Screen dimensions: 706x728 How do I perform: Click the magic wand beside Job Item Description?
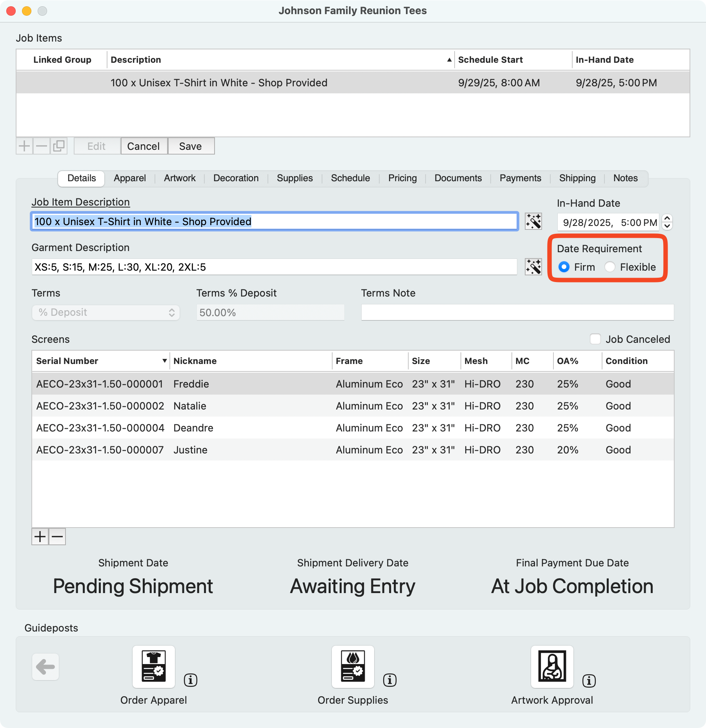point(533,222)
